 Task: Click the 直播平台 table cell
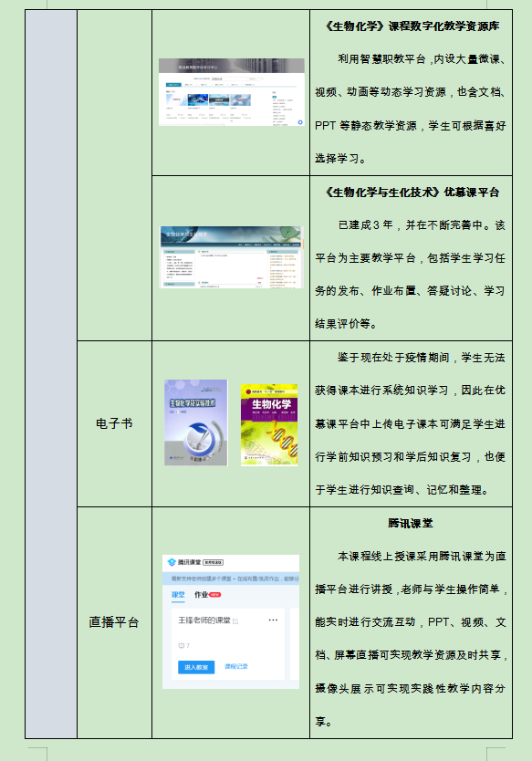115,622
